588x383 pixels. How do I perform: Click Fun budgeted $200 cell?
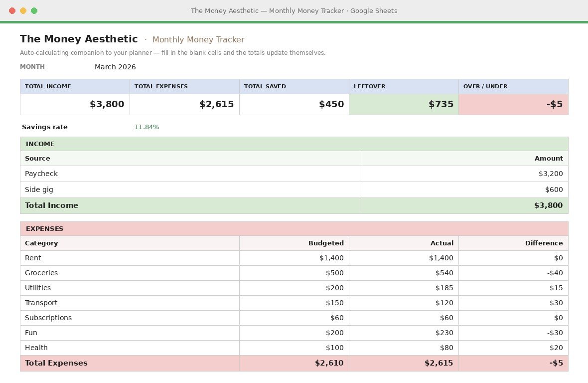point(294,333)
